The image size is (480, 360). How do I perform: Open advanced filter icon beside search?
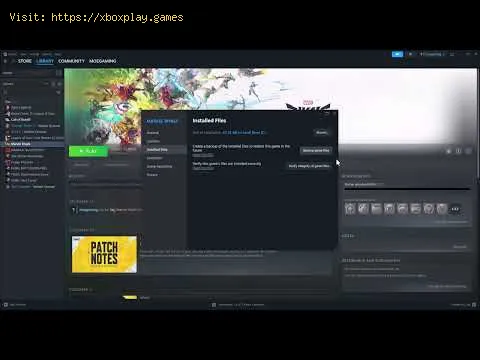pyautogui.click(x=59, y=92)
